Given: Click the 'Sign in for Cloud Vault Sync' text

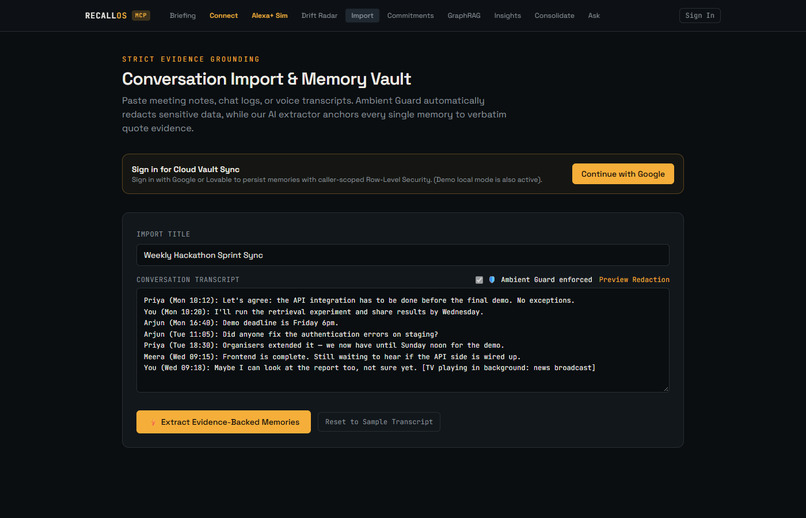Looking at the screenshot, I should pyautogui.click(x=186, y=169).
